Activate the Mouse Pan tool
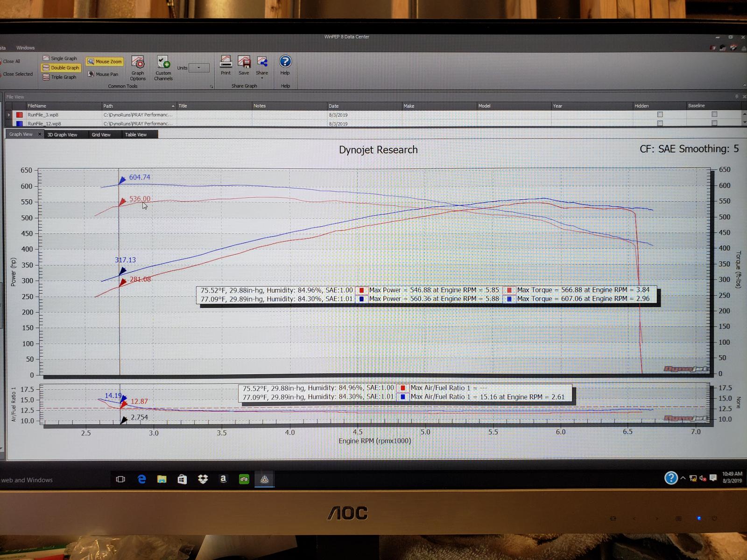The width and height of the screenshot is (747, 560). [103, 74]
